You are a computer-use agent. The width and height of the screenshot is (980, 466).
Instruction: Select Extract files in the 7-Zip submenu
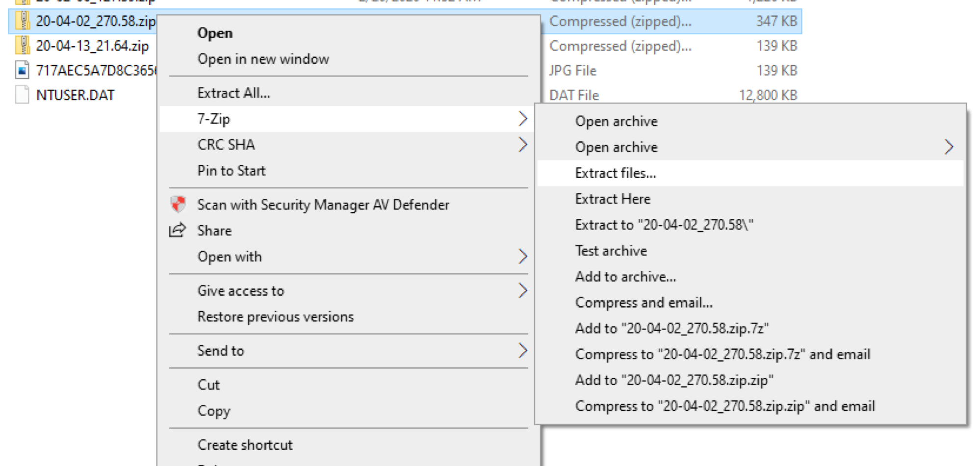click(x=616, y=173)
